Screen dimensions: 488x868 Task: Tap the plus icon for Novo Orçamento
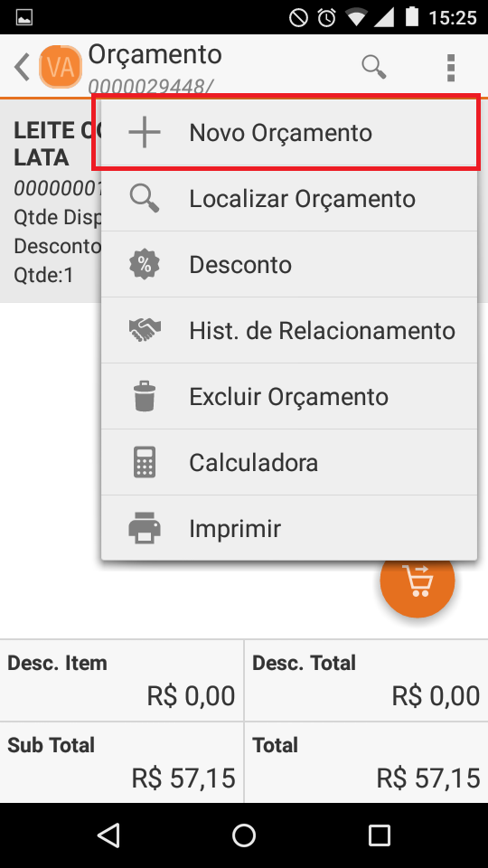(x=145, y=133)
